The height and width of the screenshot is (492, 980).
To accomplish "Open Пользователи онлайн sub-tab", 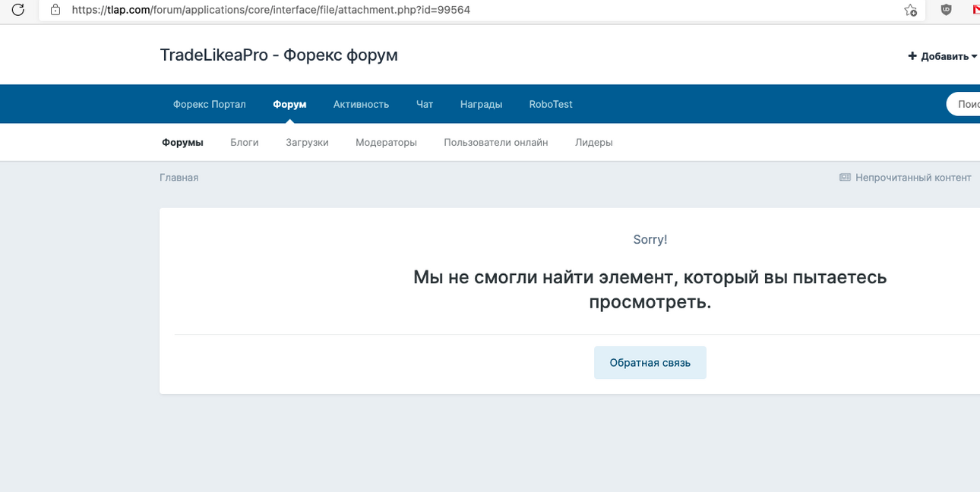I will [x=496, y=142].
